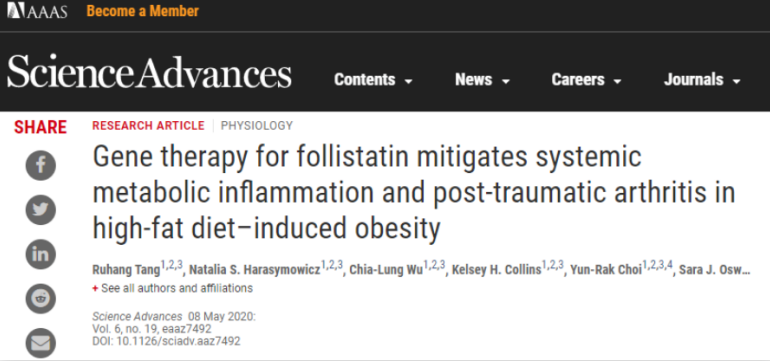Image resolution: width=770 pixels, height=361 pixels.
Task: Open the Journals dropdown menu
Action: 702,80
